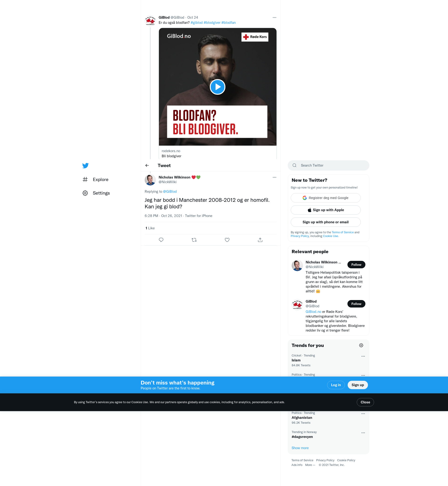The height and width of the screenshot is (486, 448).
Task: Open the #blodgiver hashtag link
Action: (212, 23)
